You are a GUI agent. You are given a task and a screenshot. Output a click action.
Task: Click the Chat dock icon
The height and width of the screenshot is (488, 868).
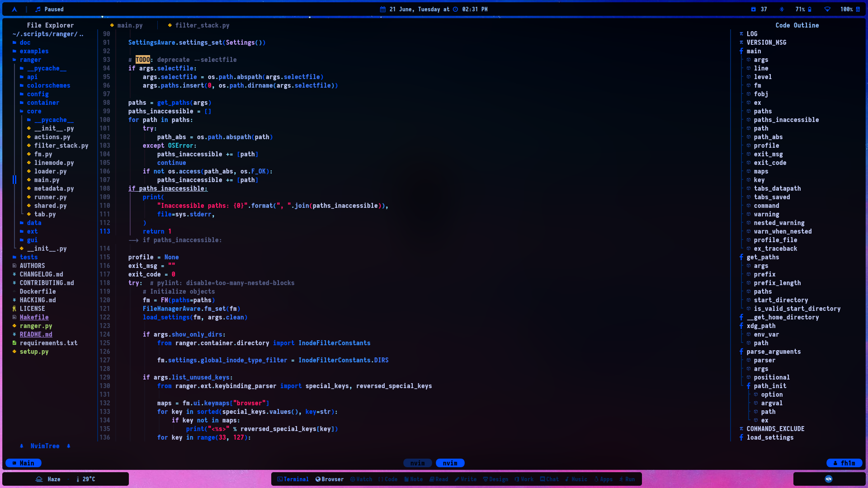(x=549, y=479)
